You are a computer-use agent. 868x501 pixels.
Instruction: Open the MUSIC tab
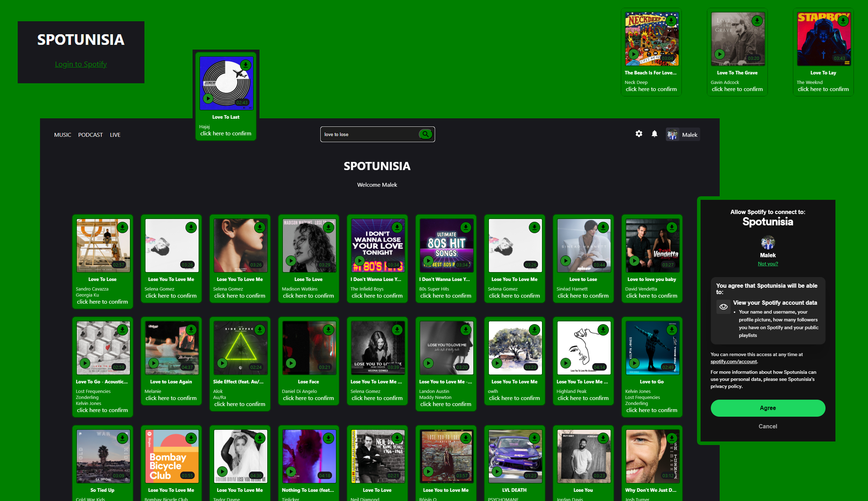63,135
